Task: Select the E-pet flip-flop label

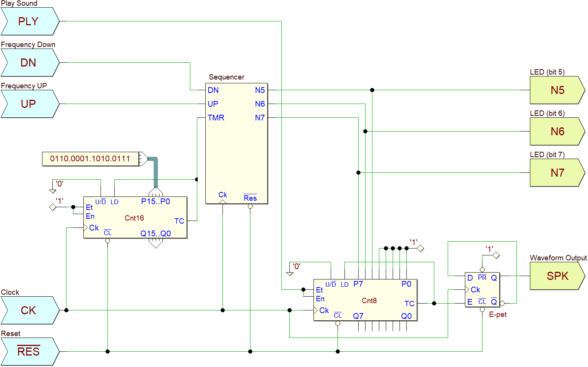Action: click(x=498, y=315)
